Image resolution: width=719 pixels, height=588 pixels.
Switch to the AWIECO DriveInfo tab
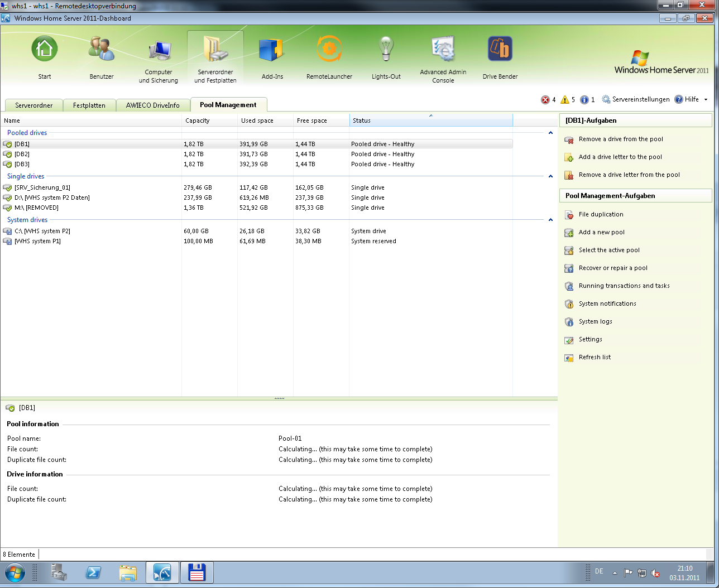point(153,105)
